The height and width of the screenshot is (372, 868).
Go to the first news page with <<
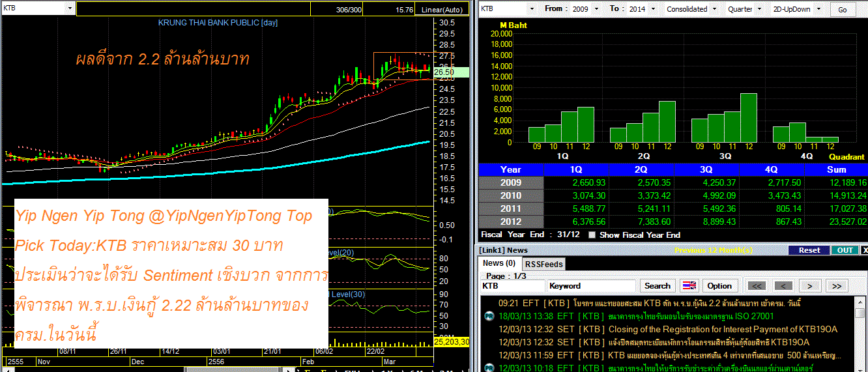pos(756,285)
